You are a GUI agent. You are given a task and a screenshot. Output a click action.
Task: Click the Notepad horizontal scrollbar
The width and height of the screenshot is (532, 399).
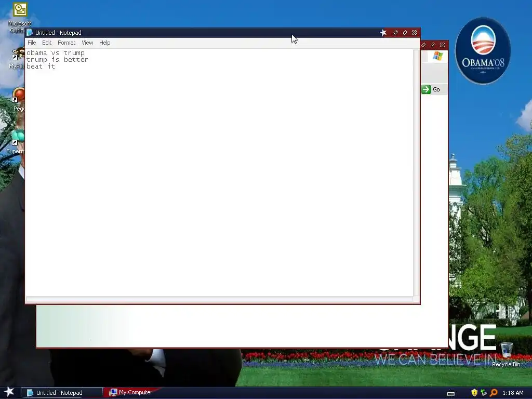click(x=220, y=299)
